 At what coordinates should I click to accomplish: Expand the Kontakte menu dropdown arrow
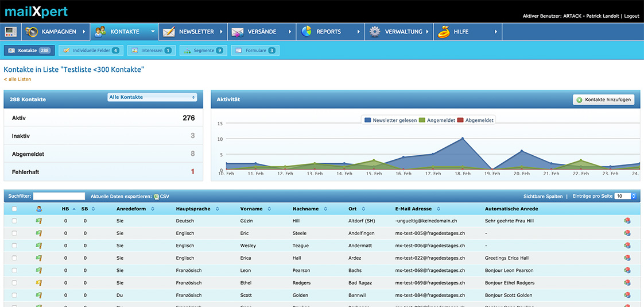pos(153,32)
